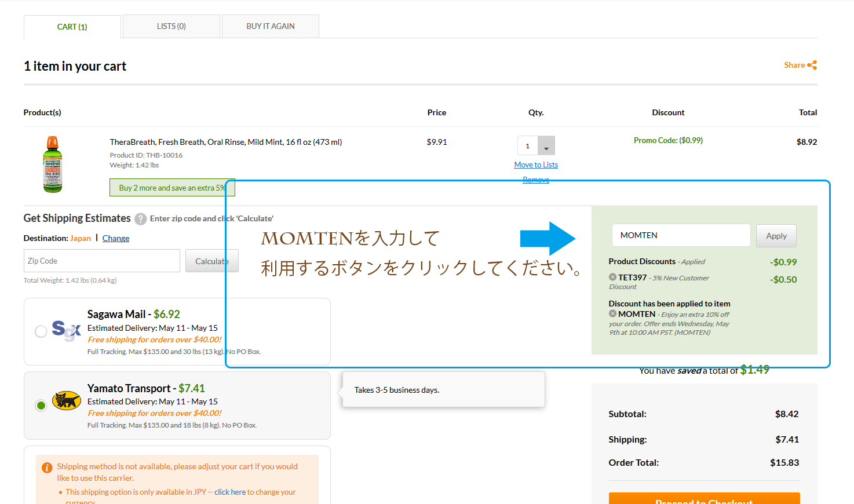Click the Japan destination text

(x=81, y=238)
